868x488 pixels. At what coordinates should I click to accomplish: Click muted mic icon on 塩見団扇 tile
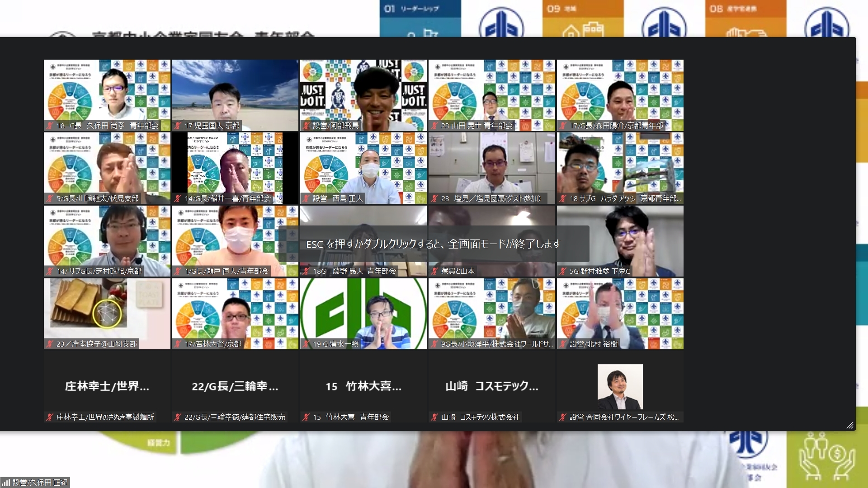pos(434,198)
